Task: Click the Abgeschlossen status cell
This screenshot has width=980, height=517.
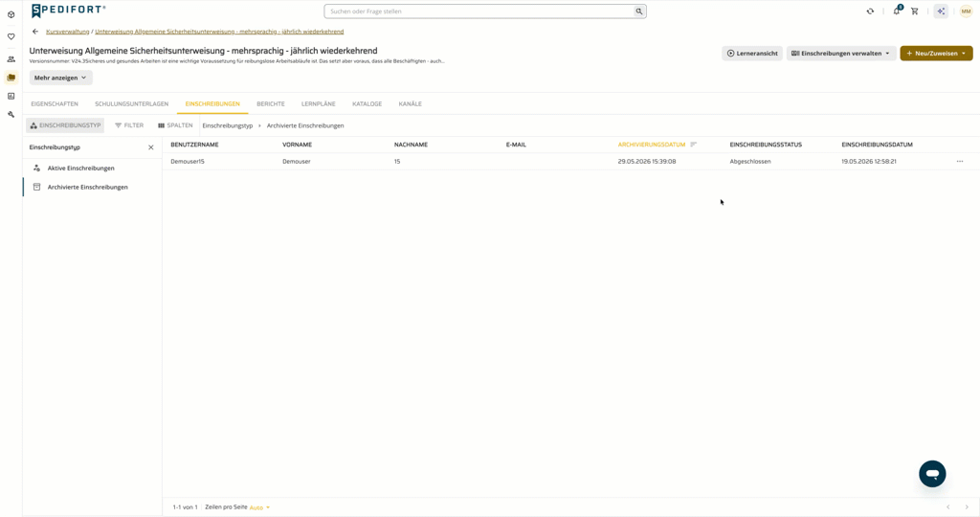Action: click(750, 161)
